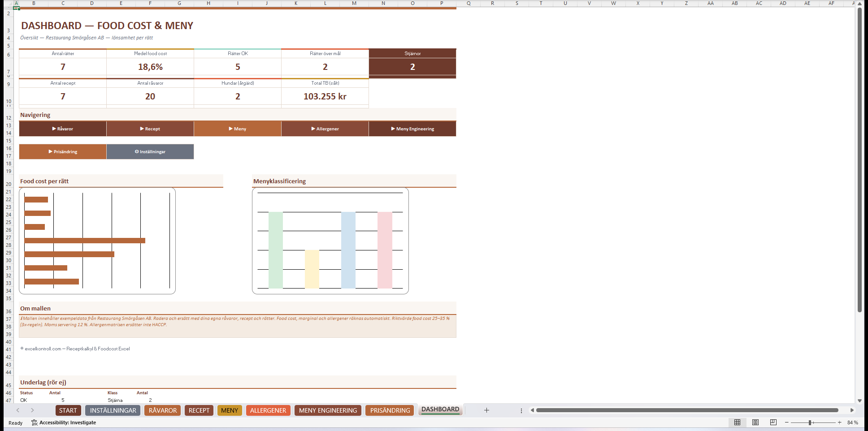Click the zoom in plus icon
The image size is (868, 431).
tap(840, 422)
